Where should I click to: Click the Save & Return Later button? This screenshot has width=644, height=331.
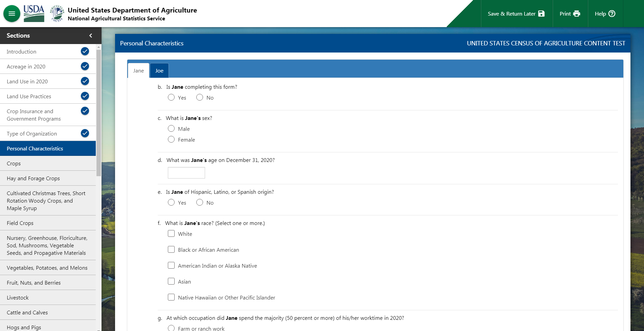click(x=517, y=14)
